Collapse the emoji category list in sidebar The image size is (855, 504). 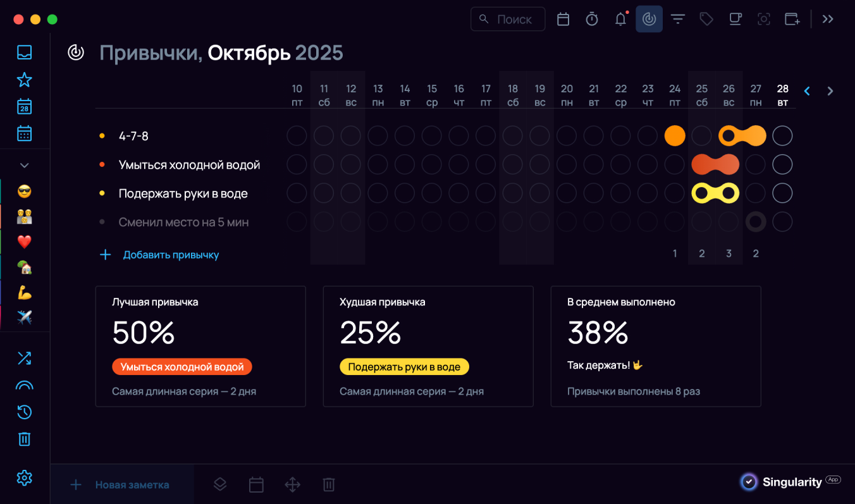(24, 164)
